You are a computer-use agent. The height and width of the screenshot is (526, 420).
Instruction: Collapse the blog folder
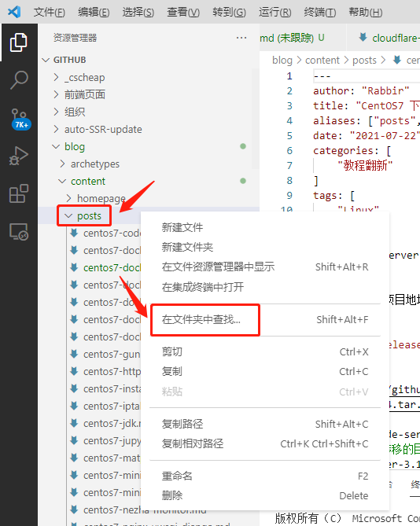pyautogui.click(x=75, y=146)
